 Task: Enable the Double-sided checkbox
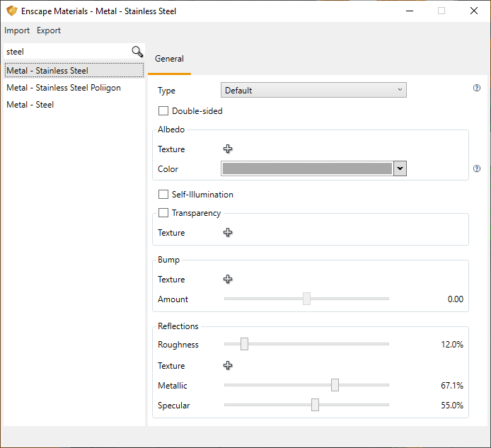163,111
